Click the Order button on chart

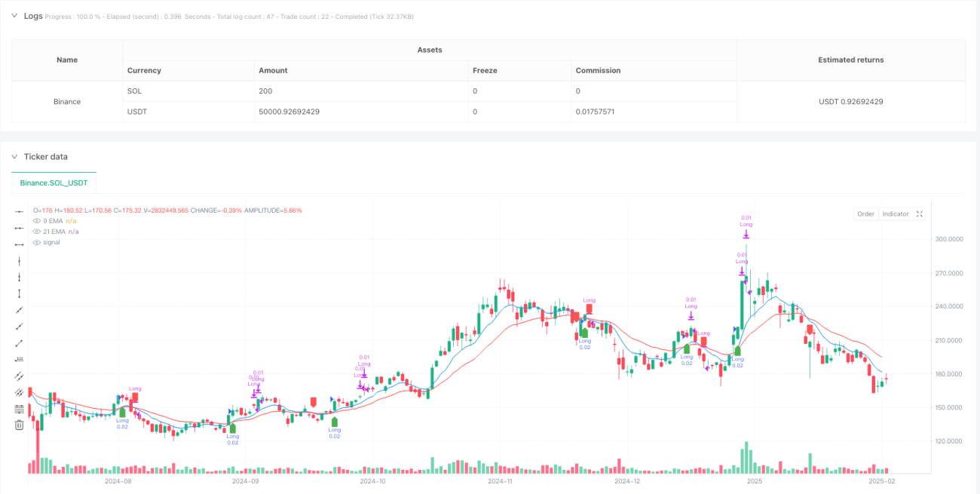pos(865,214)
